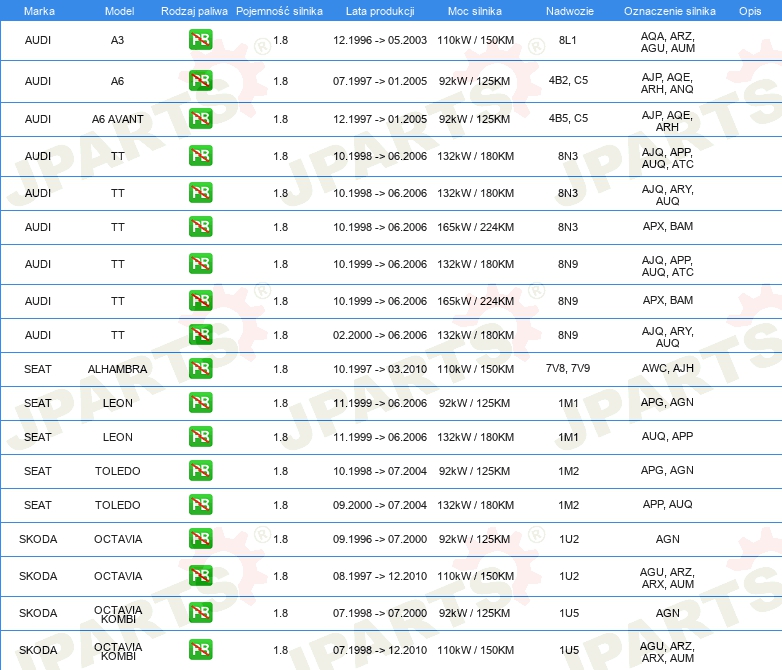Viewport: 782px width, 670px height.
Task: Click the Moc silnika column header
Action: [x=475, y=11]
